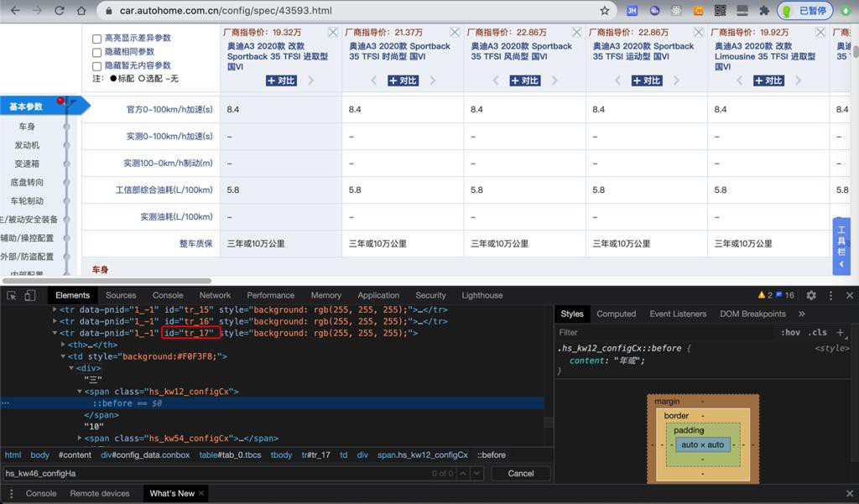859x504 pixels.
Task: Jump to previous search result arrow
Action: click(463, 473)
